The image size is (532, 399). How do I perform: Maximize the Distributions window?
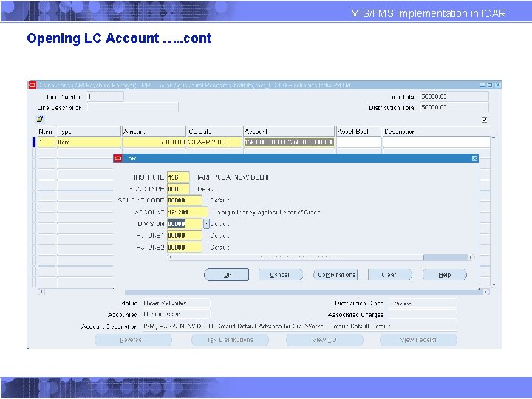[x=490, y=85]
